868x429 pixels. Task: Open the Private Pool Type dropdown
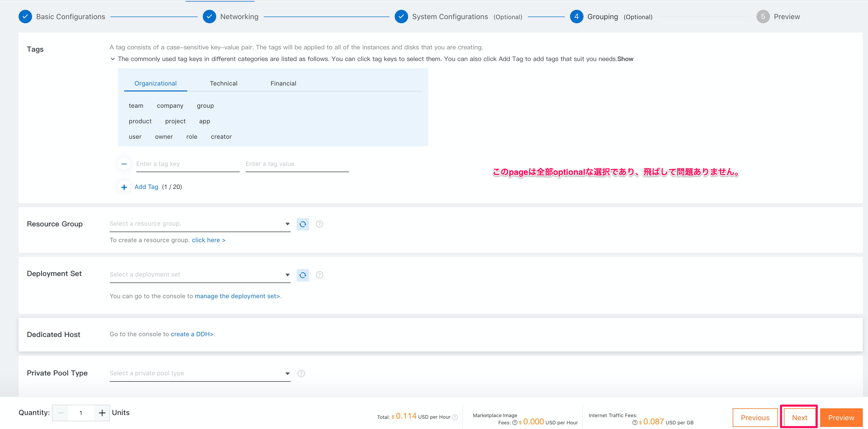[x=200, y=373]
